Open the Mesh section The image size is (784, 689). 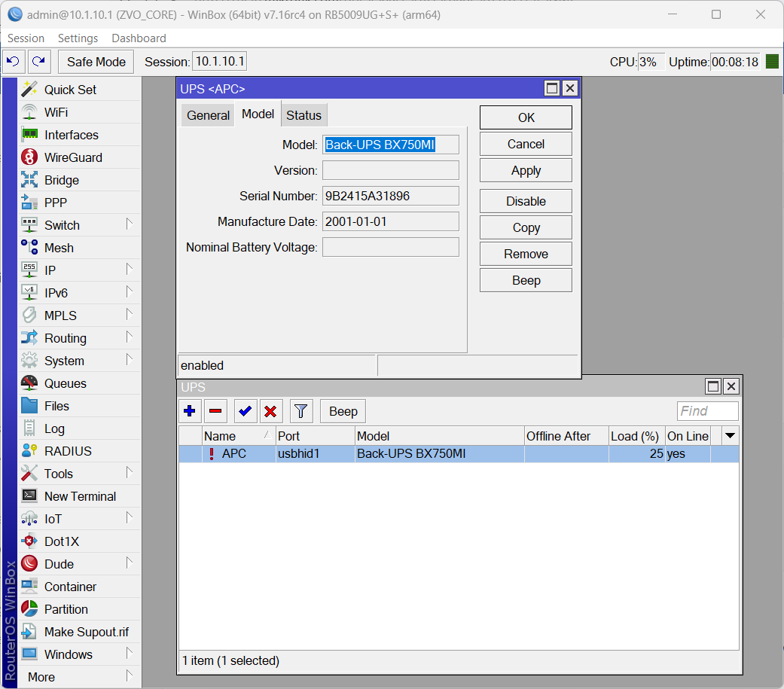click(x=80, y=248)
